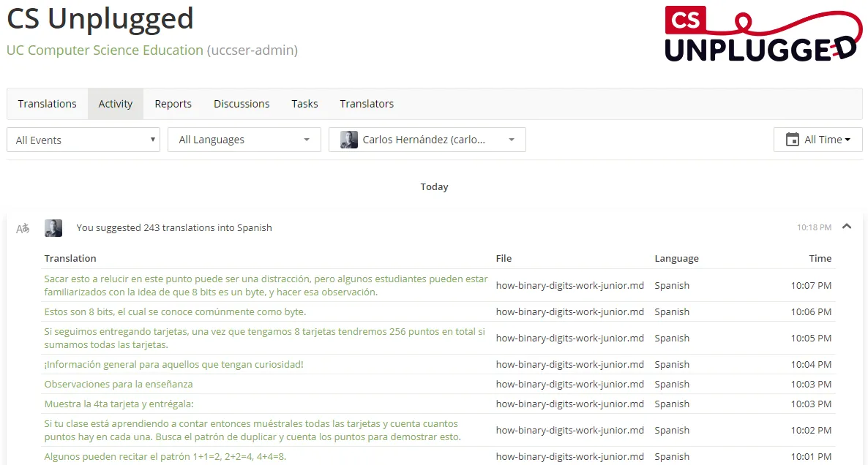
Task: Open translation "Muestra la 4ta tarjeta y entrégala"
Action: pyautogui.click(x=119, y=404)
